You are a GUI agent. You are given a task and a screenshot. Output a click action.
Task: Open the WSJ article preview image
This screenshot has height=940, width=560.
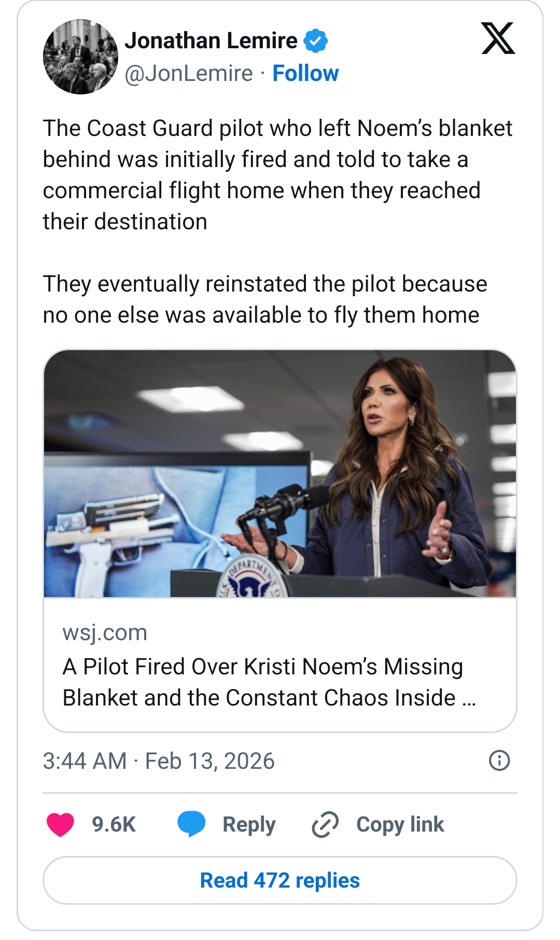point(280,474)
